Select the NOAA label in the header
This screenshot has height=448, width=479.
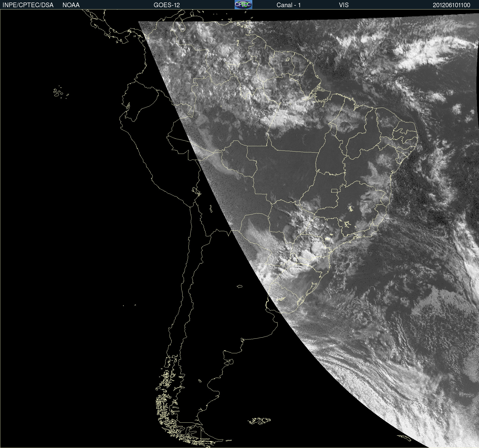click(71, 5)
